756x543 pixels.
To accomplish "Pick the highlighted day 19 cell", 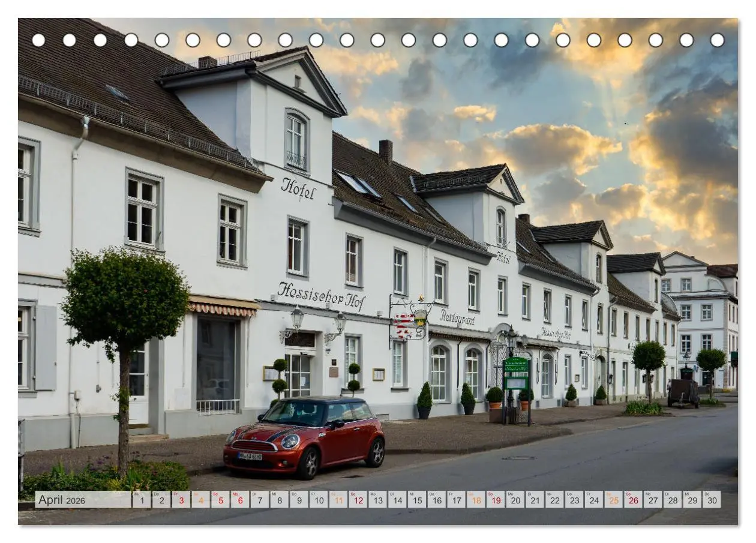I will (496, 500).
